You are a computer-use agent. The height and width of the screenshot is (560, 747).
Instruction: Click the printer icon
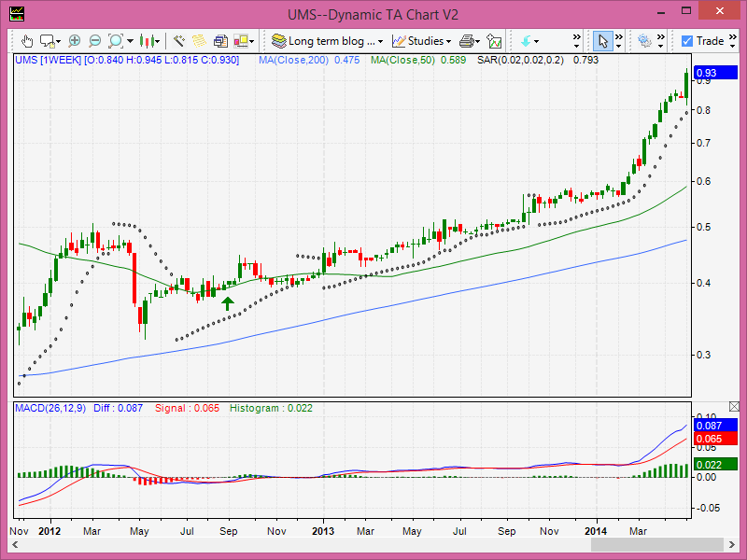(x=467, y=41)
